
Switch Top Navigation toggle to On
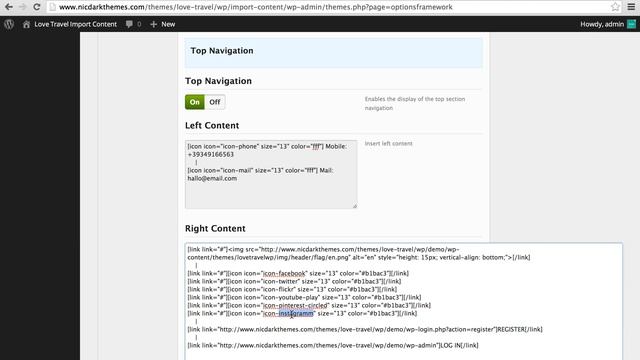(195, 102)
